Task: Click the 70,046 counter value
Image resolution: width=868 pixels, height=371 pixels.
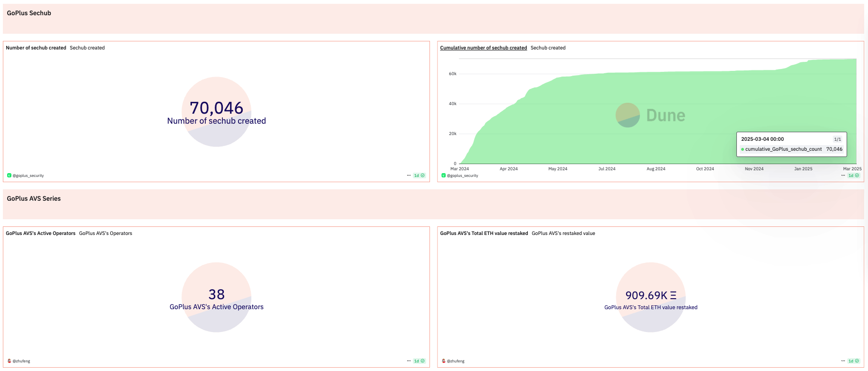Action: 217,108
